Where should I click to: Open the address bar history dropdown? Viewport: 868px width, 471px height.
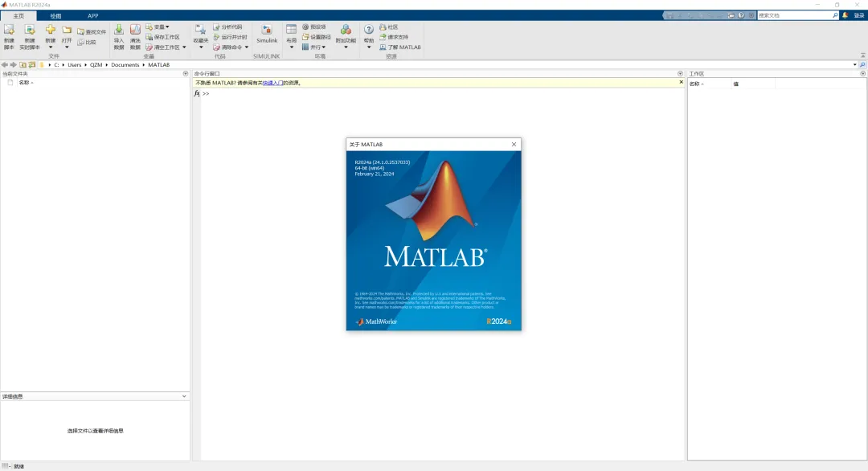click(x=854, y=65)
